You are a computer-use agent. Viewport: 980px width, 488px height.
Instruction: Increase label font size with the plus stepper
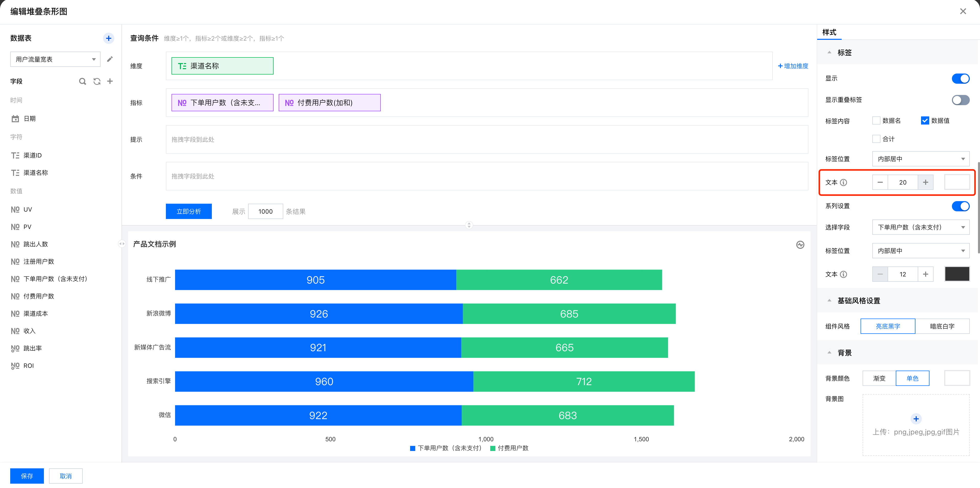pos(925,182)
